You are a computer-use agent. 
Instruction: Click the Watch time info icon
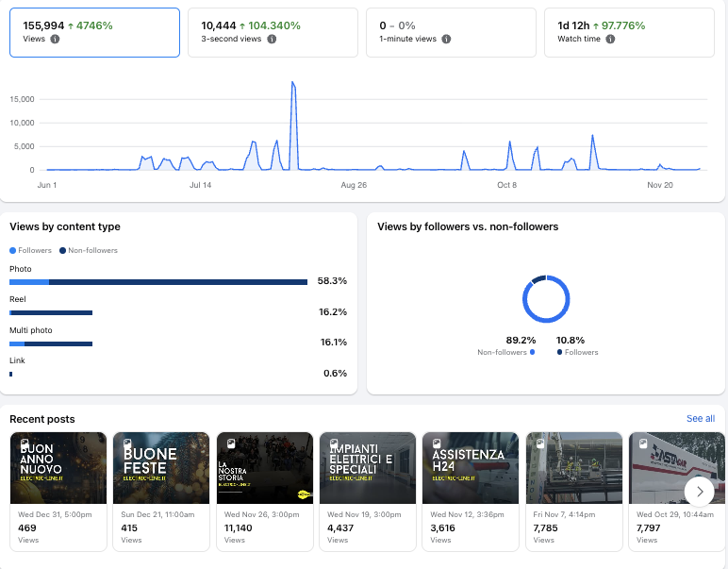(x=610, y=39)
